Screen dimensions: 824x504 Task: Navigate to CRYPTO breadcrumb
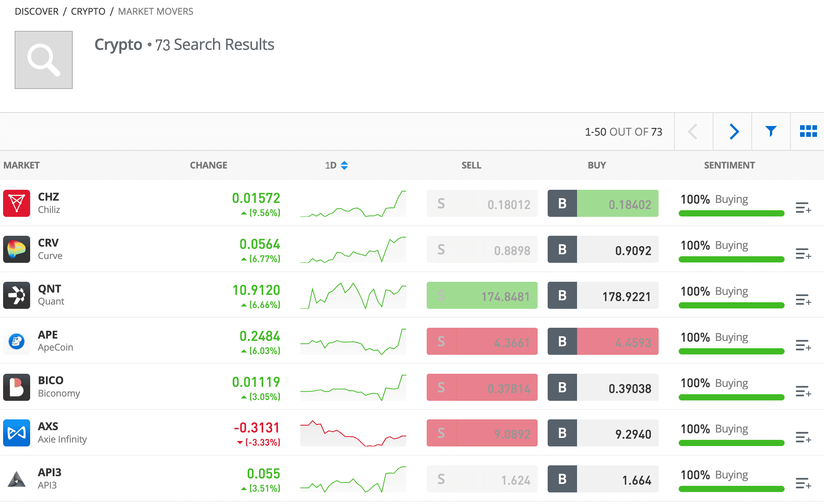point(88,12)
